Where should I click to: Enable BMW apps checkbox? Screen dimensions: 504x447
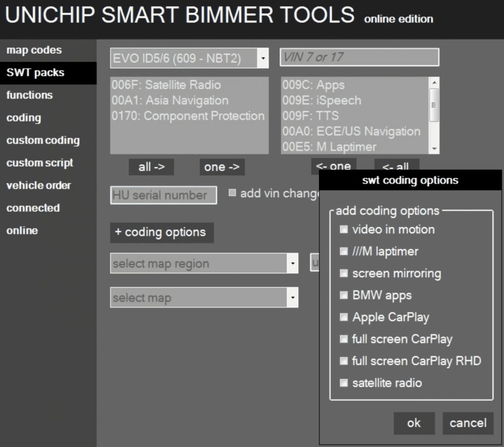click(344, 295)
